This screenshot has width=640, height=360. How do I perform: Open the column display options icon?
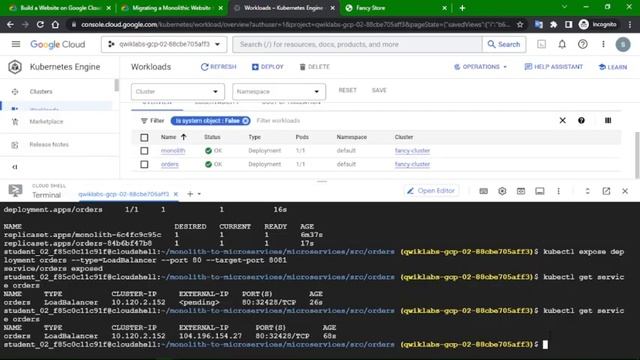(x=608, y=120)
